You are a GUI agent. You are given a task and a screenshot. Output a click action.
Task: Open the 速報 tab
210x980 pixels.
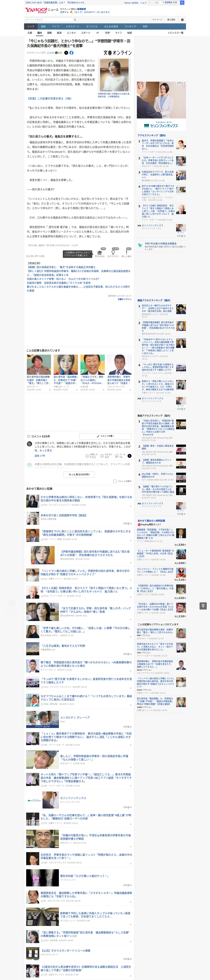point(43,26)
